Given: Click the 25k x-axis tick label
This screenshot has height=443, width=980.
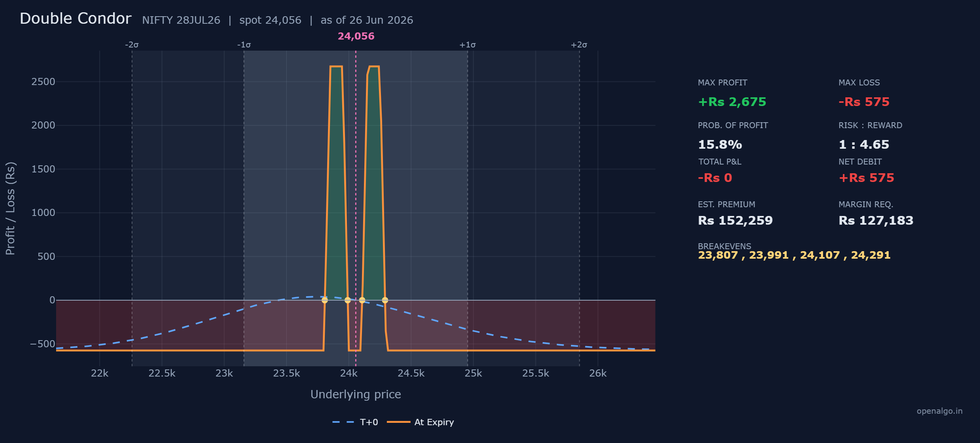Looking at the screenshot, I should click(x=473, y=373).
